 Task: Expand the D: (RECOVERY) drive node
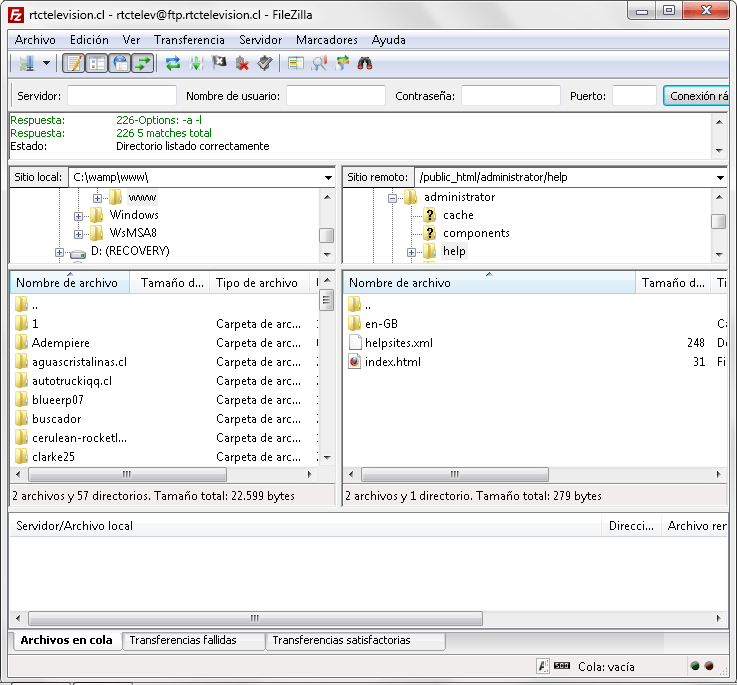[59, 252]
